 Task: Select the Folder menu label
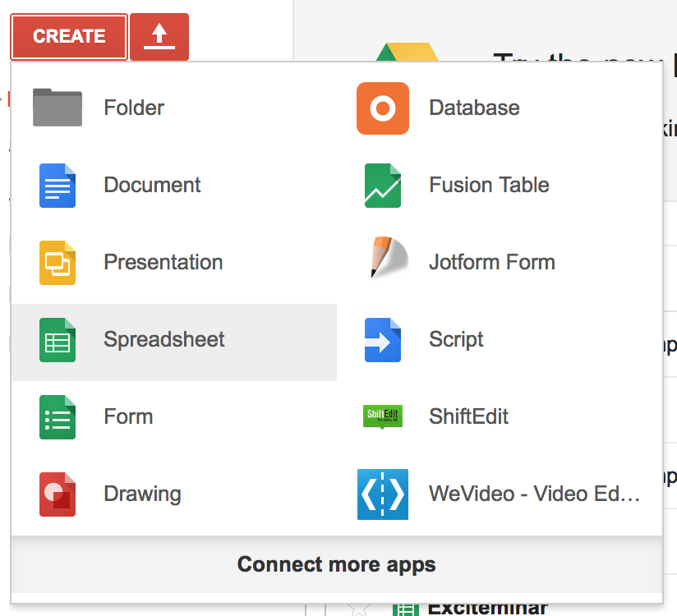134,108
